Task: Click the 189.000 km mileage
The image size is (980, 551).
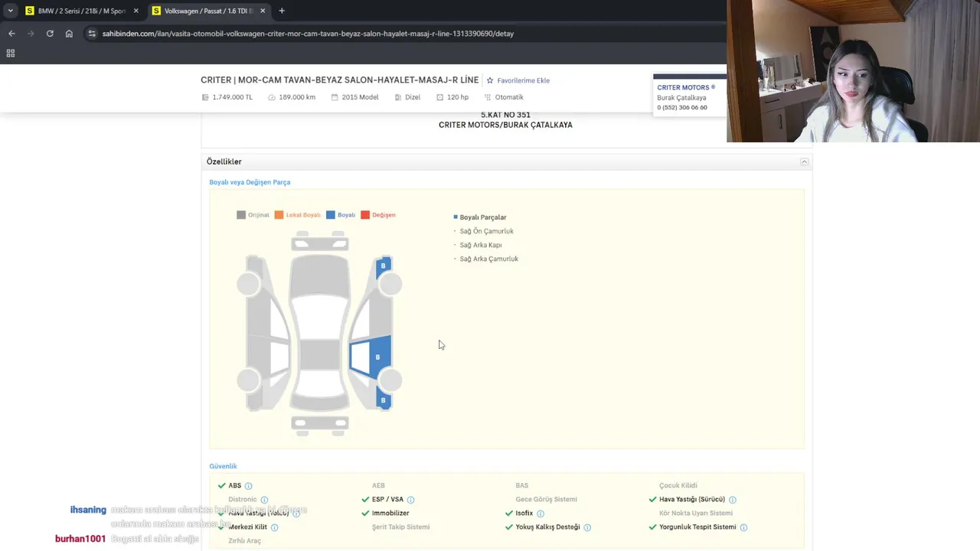Action: [x=297, y=97]
